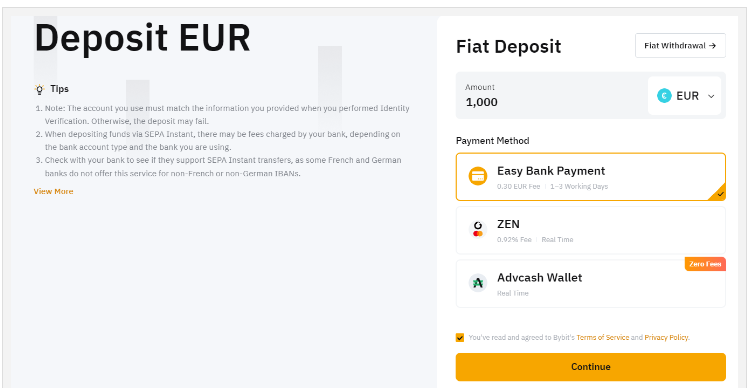Image resolution: width=750 pixels, height=388 pixels.
Task: Open the Privacy Policy link
Action: (x=667, y=338)
